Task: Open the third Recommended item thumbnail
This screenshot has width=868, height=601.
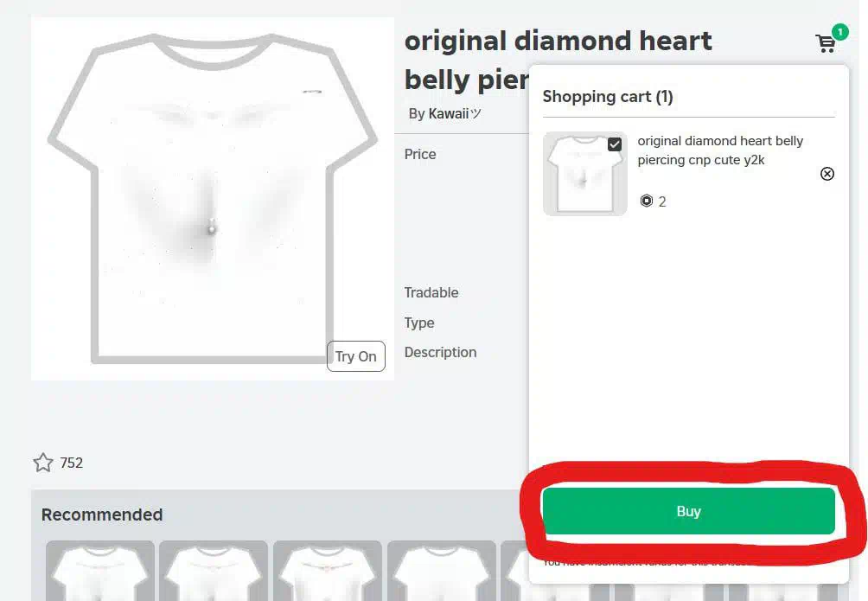Action: point(328,571)
